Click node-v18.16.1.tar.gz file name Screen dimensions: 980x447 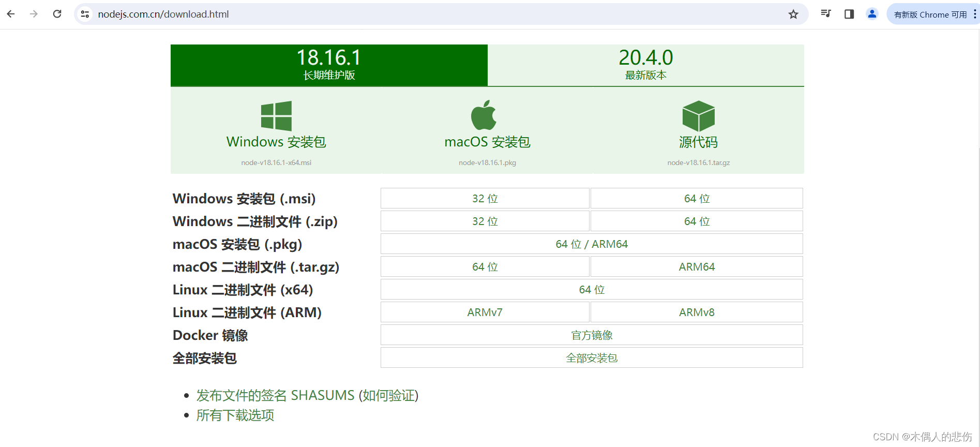pos(699,162)
